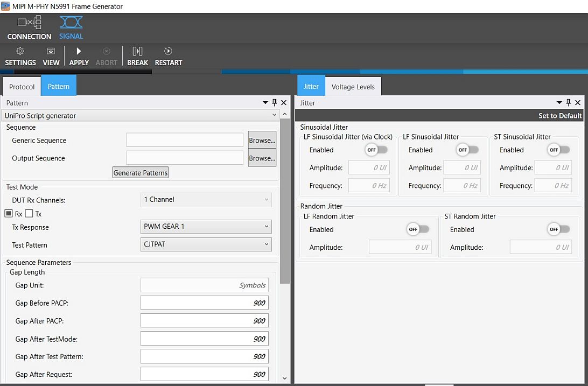Image resolution: width=588 pixels, height=386 pixels.
Task: Click the Generate Patterns button
Action: click(140, 172)
